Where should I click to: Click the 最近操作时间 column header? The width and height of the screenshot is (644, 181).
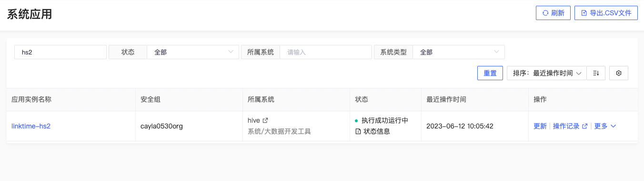[446, 99]
